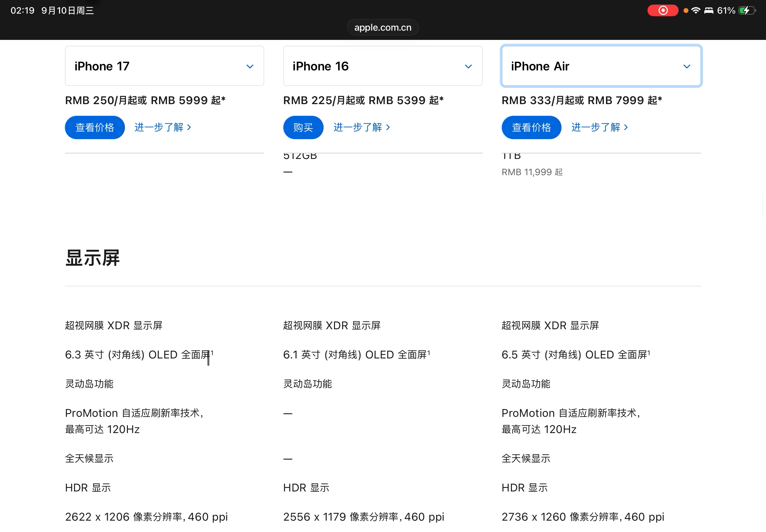Select iPhone 17 灵动岛功能 text
This screenshot has width=766, height=532.
pos(89,384)
